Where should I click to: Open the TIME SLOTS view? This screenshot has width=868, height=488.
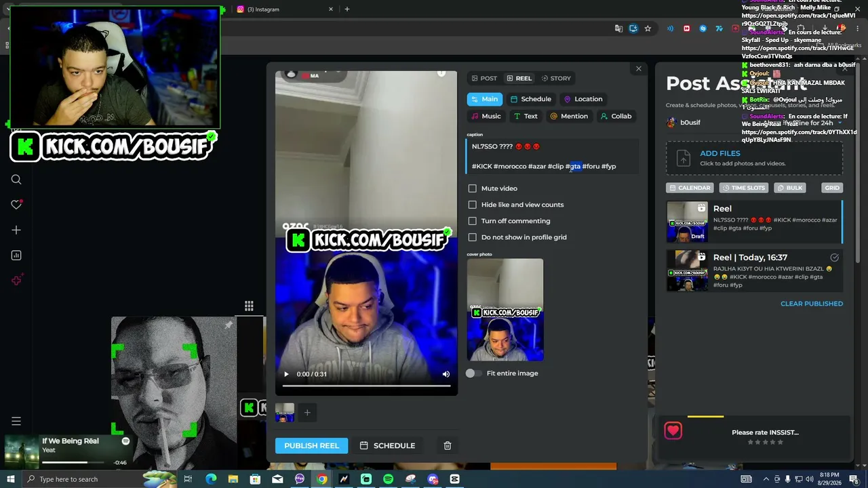(743, 188)
